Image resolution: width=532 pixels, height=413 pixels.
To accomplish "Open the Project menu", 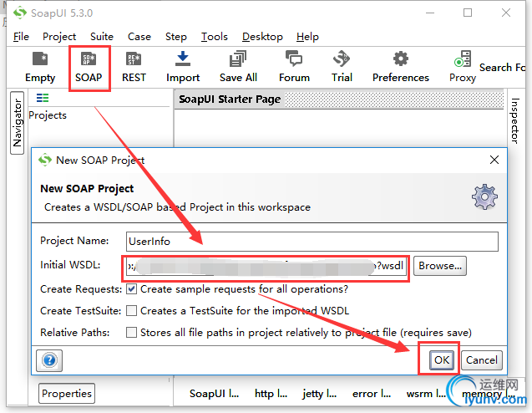I will pos(59,36).
